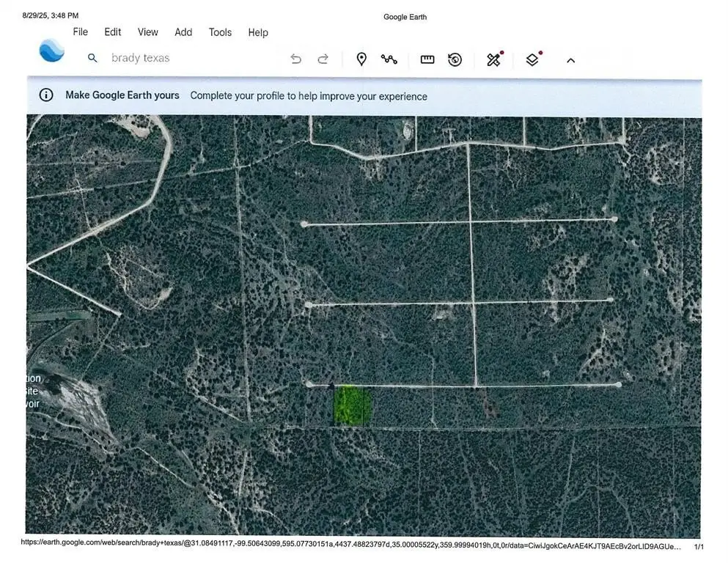This screenshot has width=728, height=563.
Task: Redo the last undone action
Action: coord(323,59)
